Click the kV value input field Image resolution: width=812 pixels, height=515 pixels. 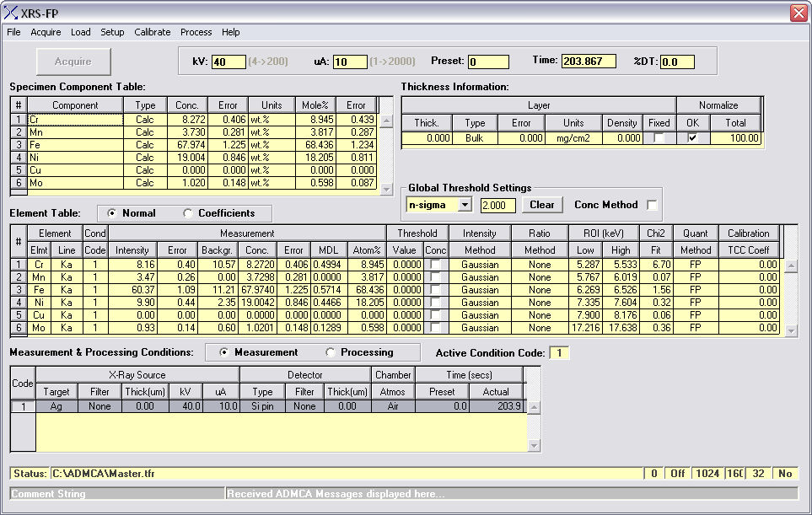tap(228, 61)
